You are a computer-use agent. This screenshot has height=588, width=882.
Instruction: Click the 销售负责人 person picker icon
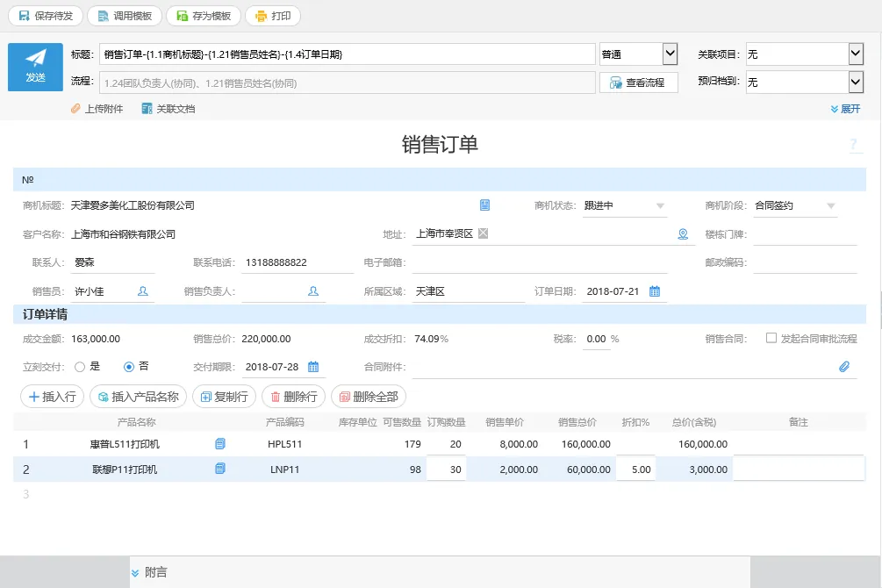[313, 290]
